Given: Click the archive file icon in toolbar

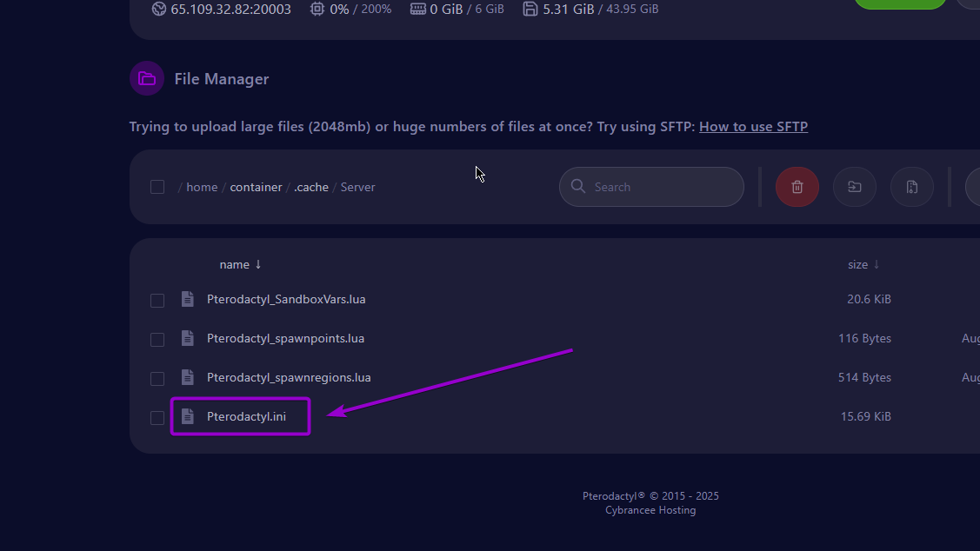Looking at the screenshot, I should [911, 186].
